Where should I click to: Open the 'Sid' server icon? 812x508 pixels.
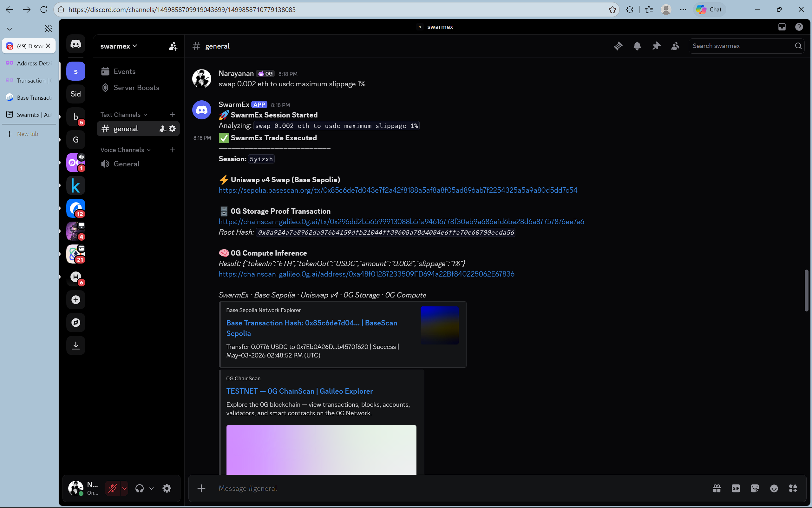76,94
